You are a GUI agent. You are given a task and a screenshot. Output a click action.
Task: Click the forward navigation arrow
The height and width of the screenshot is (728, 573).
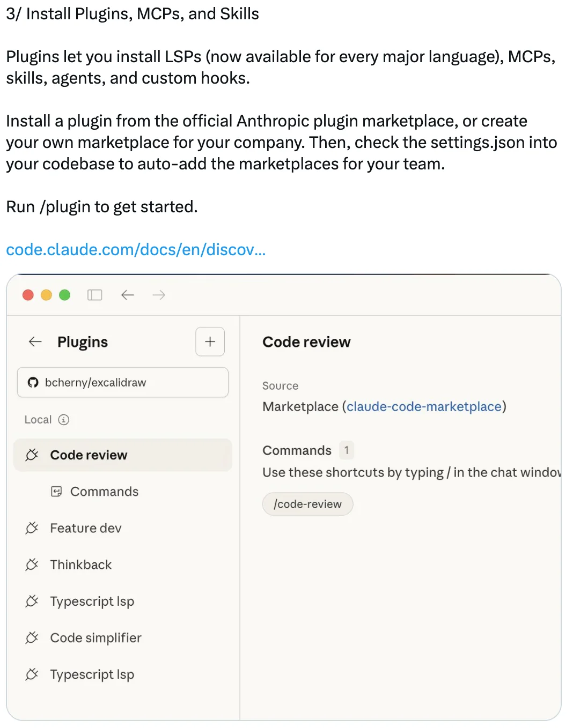click(x=158, y=295)
